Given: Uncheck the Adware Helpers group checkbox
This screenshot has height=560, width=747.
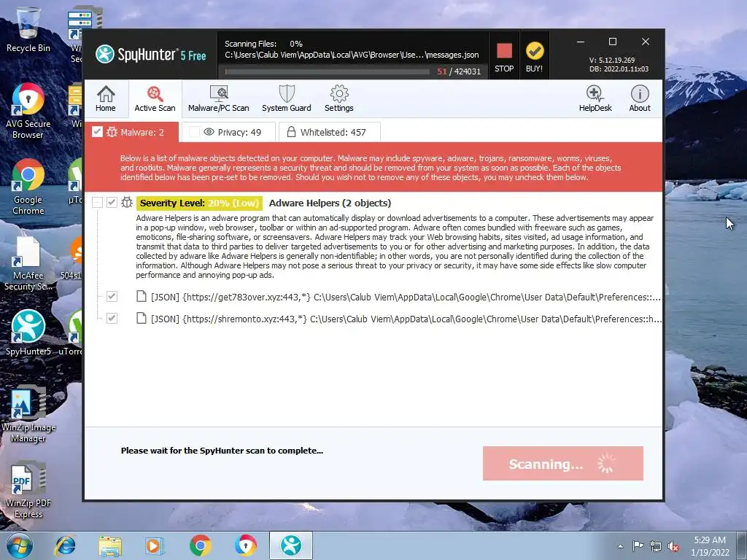Looking at the screenshot, I should tap(112, 203).
